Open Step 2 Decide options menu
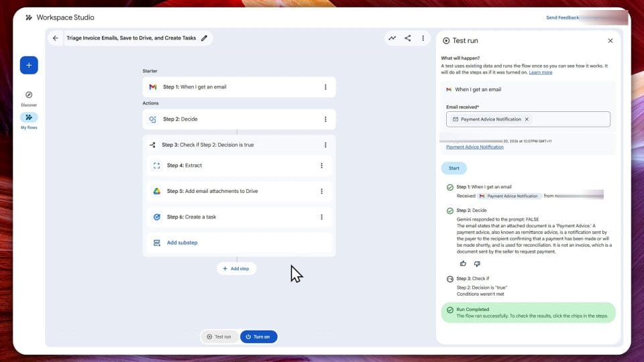This screenshot has width=644, height=362. pos(325,119)
